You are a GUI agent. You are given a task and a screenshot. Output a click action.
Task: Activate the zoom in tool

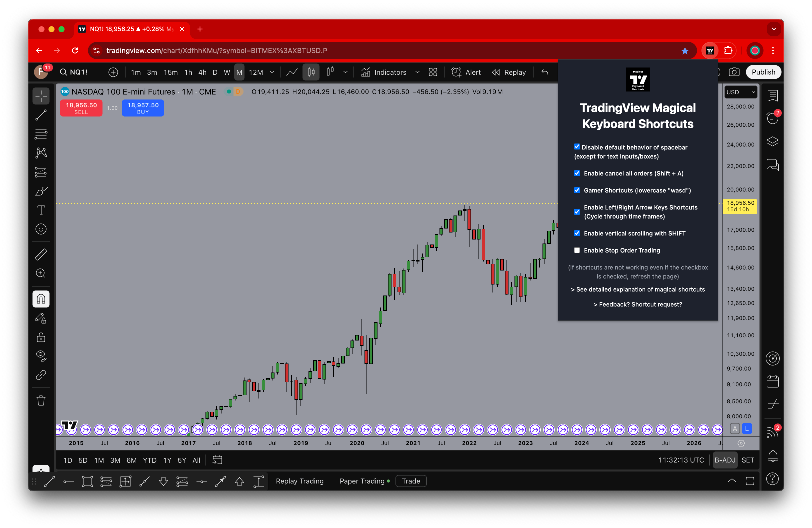[x=41, y=273]
